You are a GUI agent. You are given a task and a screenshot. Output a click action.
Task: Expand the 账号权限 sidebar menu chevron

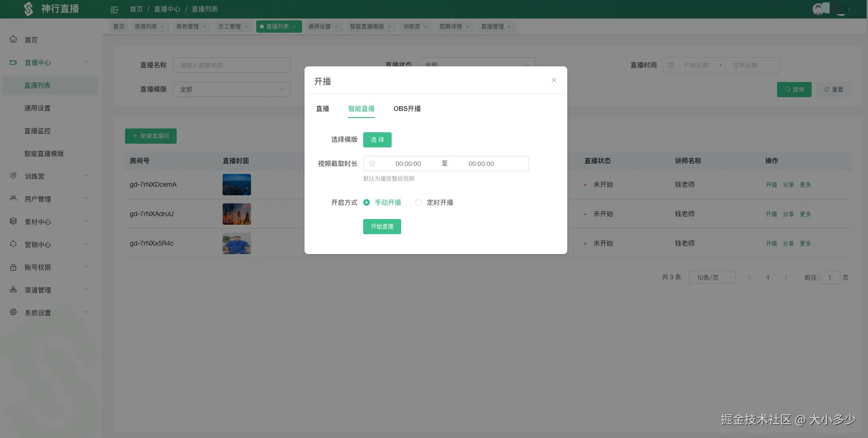point(86,267)
